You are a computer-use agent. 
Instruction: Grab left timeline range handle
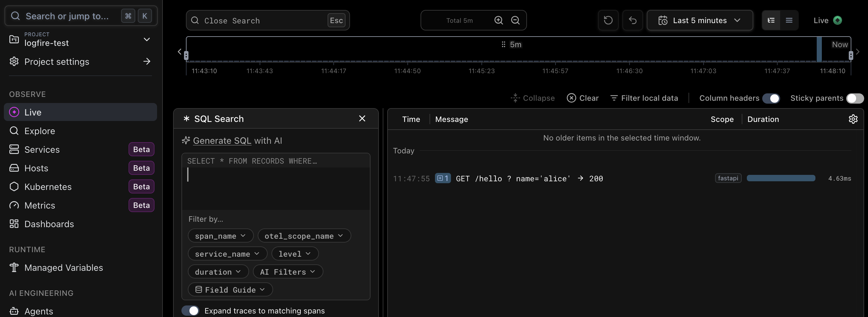[x=186, y=55]
